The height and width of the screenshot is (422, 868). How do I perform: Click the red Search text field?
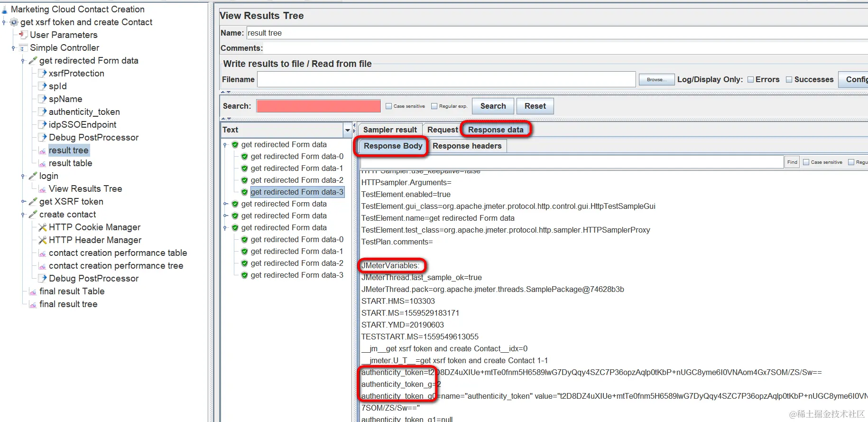point(319,106)
